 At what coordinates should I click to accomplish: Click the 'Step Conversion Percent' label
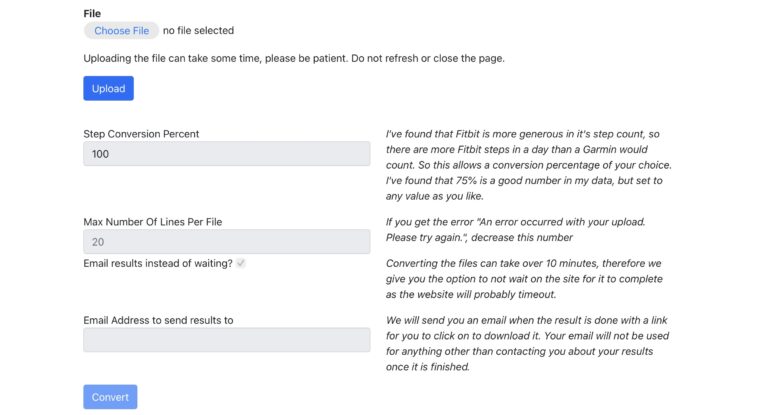pos(141,134)
